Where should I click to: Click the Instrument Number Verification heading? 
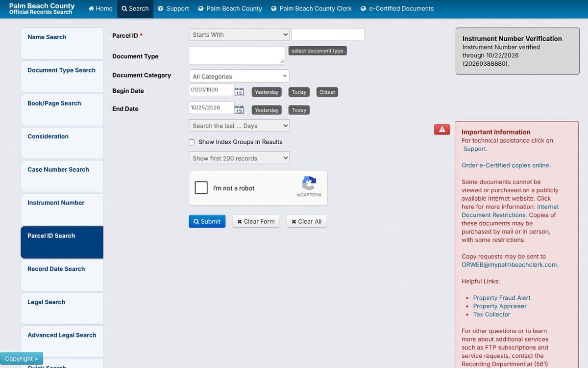pos(512,38)
